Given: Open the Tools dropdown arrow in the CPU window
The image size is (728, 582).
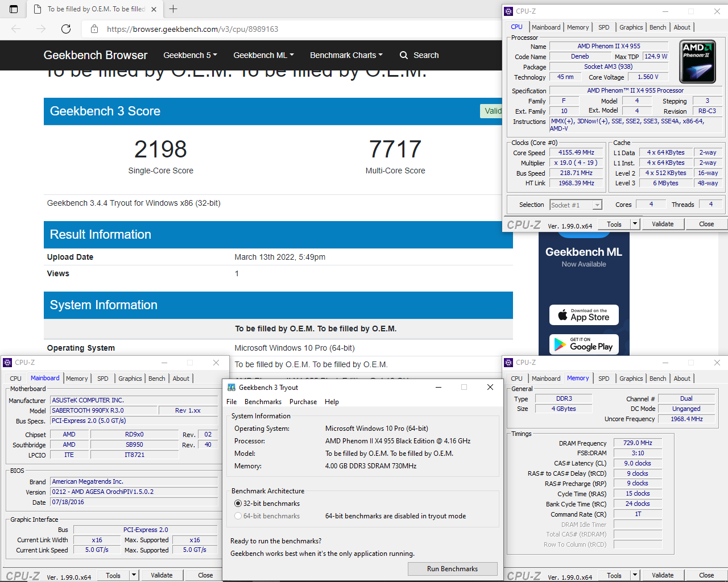Looking at the screenshot, I should point(635,224).
